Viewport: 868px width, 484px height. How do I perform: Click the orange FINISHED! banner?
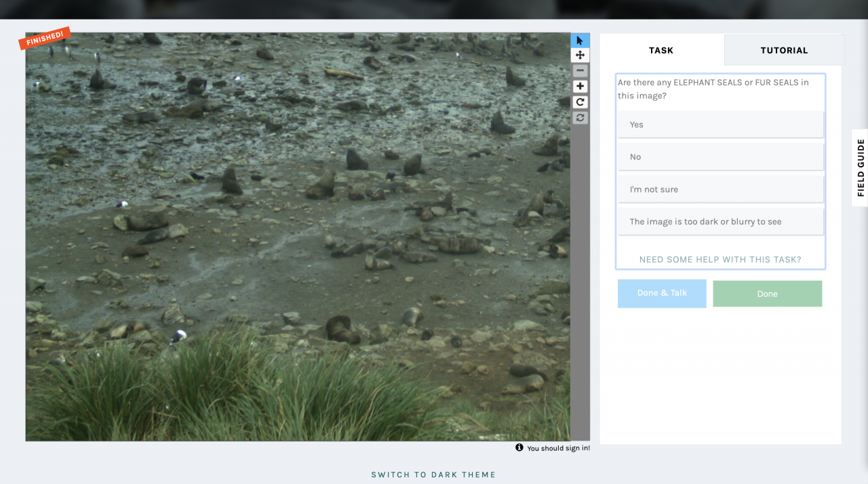[x=45, y=39]
